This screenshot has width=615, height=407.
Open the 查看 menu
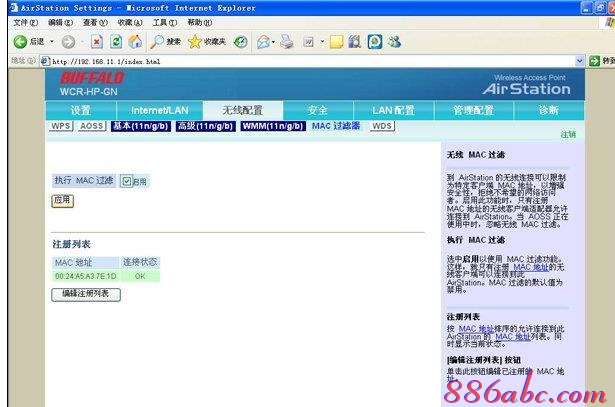coord(95,23)
